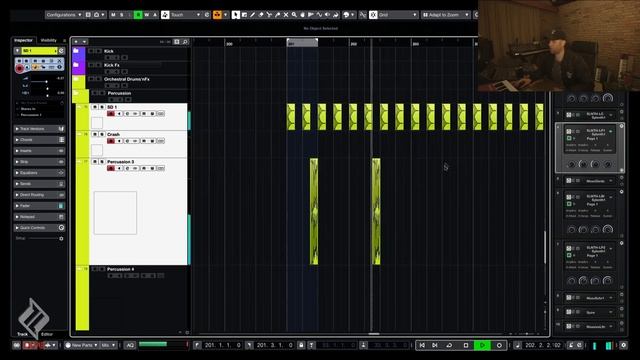Solo the SD 1 track
Viewport: 640px width, 360px height.
tap(102, 107)
